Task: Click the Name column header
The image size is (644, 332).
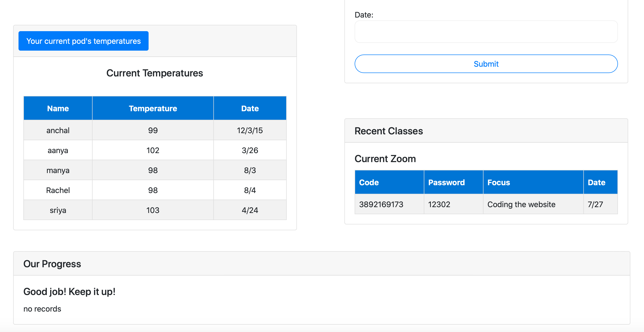Action: click(58, 108)
